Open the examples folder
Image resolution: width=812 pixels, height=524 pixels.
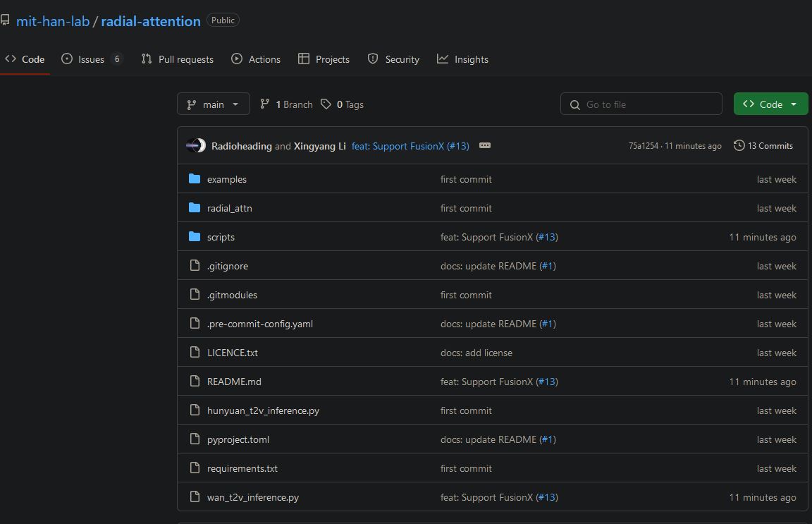227,179
